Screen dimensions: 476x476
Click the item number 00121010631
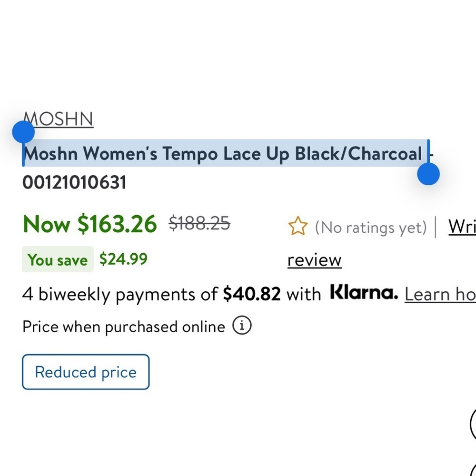coord(74,182)
